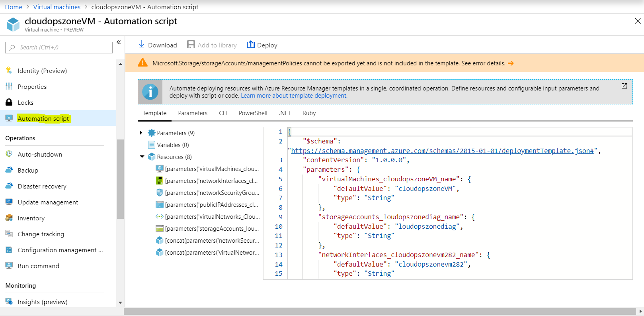Click the sidebar vertical scrollbar thumb

120,179
